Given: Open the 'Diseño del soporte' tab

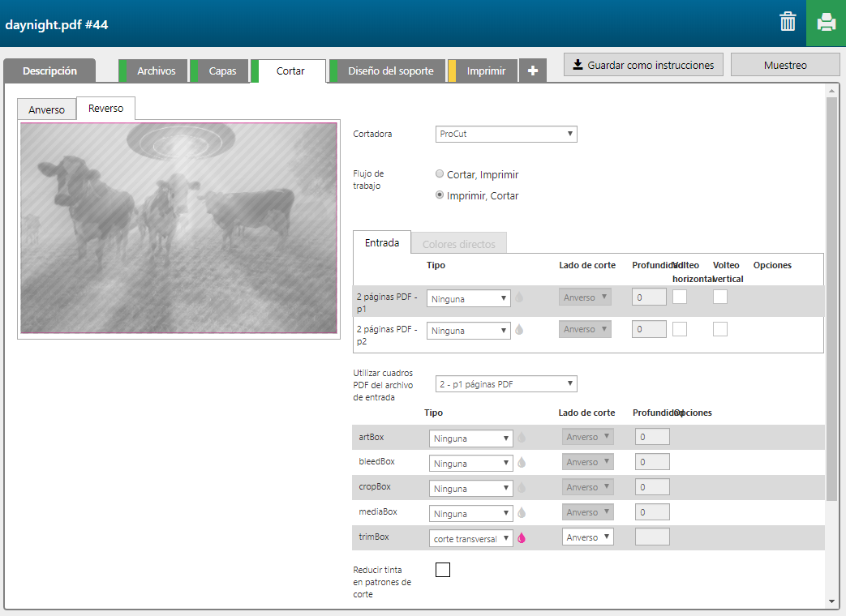Looking at the screenshot, I should (390, 71).
